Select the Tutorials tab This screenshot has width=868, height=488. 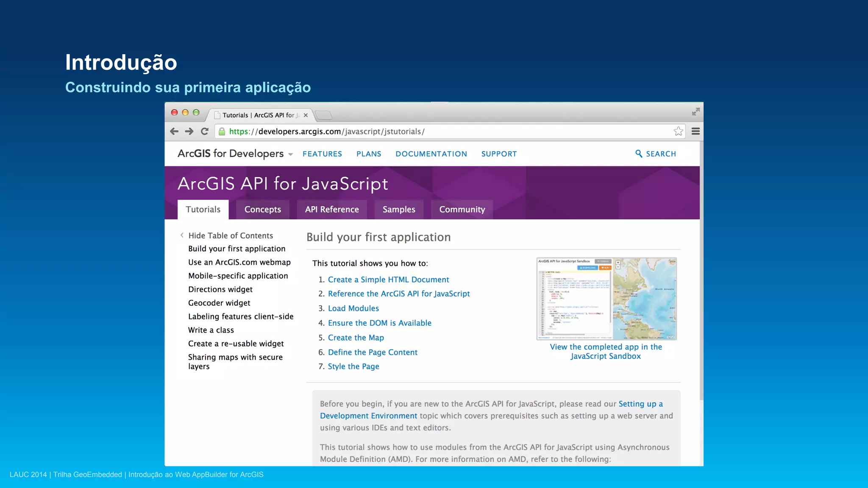(x=203, y=209)
